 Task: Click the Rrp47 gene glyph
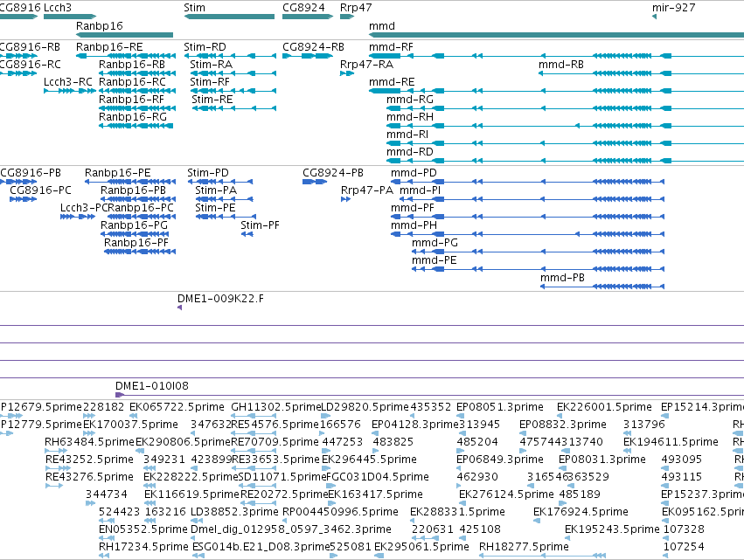click(347, 17)
